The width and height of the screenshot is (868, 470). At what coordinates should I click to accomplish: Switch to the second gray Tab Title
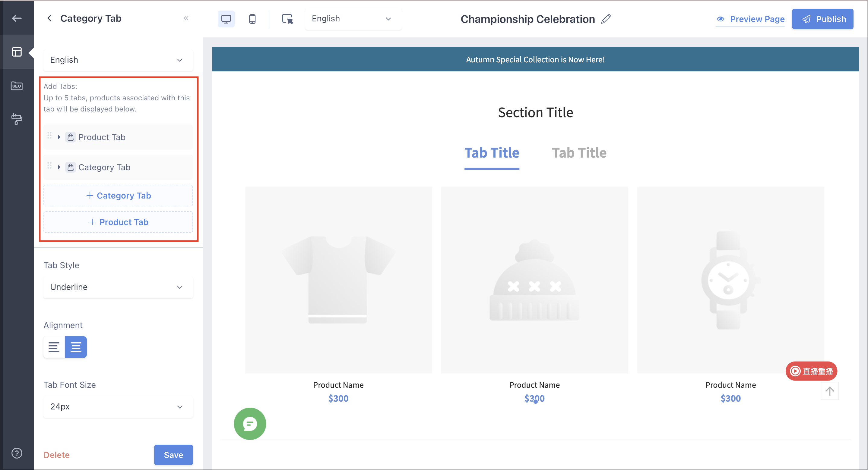pos(579,153)
